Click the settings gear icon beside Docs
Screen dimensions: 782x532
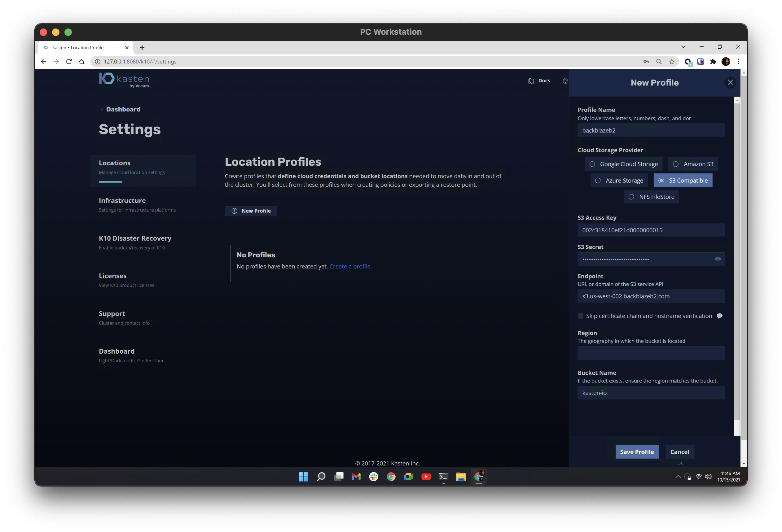565,81
